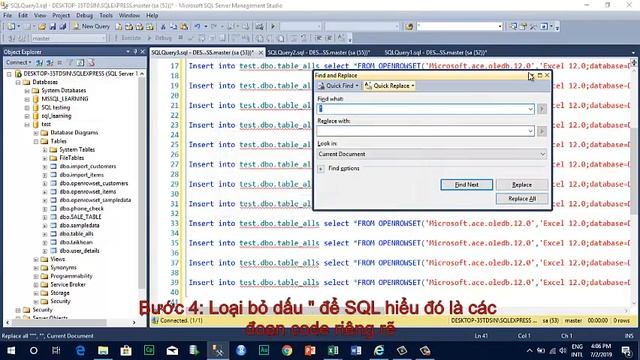Click the New Project icon

11,27
